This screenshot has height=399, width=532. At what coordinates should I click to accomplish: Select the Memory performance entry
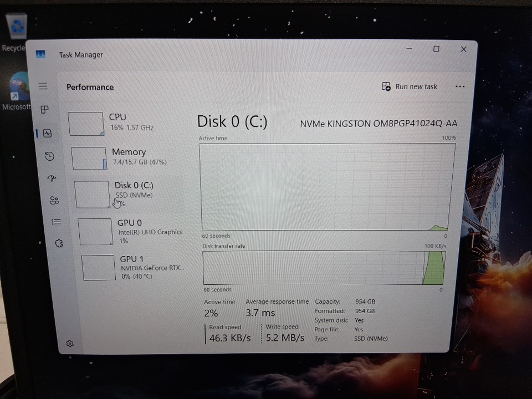(x=128, y=157)
